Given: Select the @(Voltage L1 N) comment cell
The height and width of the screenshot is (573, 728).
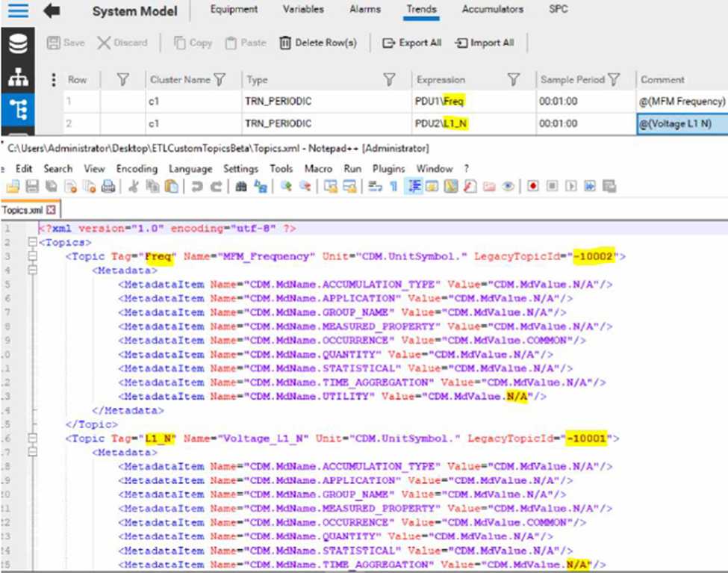Looking at the screenshot, I should pyautogui.click(x=682, y=123).
